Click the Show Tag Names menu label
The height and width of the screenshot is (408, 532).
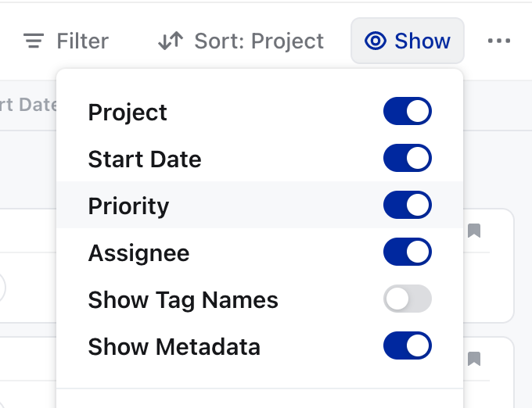(x=183, y=300)
